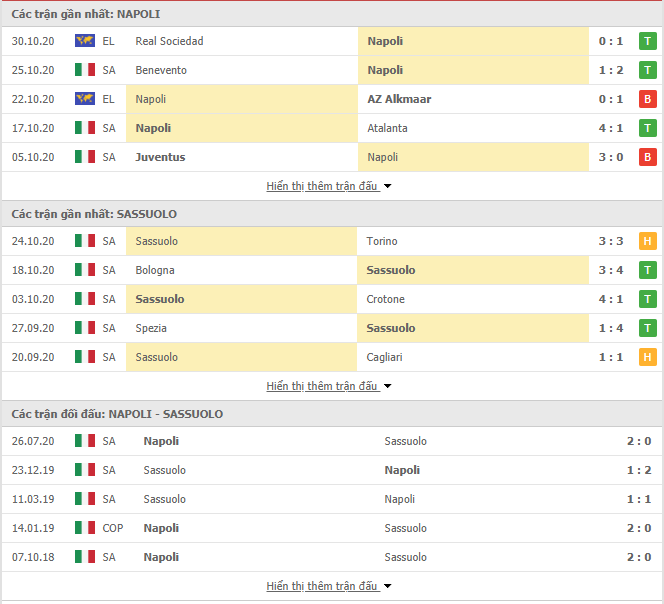
Task: Click the green T badge for Bologna match
Action: pos(647,270)
